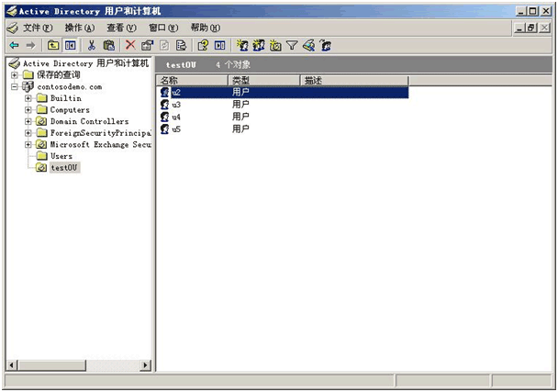Select the Users folder in tree
The width and height of the screenshot is (558, 392).
[61, 156]
